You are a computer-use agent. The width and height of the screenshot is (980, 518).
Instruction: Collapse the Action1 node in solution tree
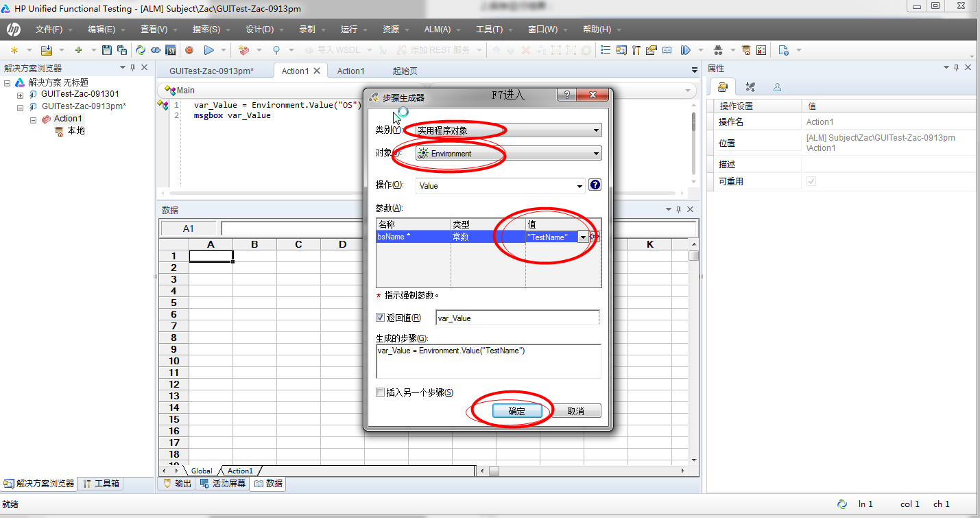pos(32,119)
